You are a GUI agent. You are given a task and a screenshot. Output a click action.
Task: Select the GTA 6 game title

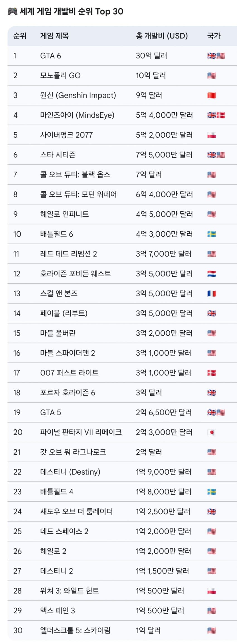(50, 56)
